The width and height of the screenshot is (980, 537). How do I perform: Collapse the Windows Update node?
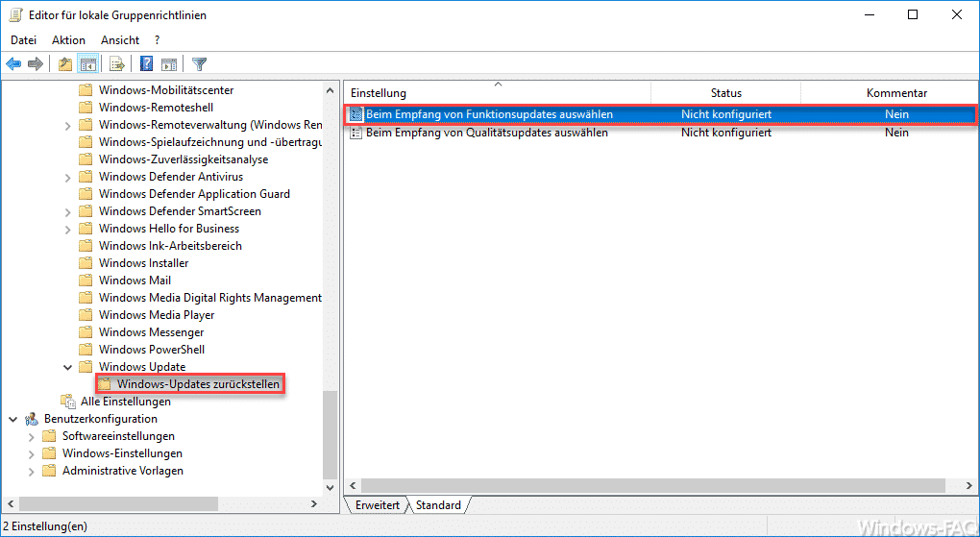(67, 367)
